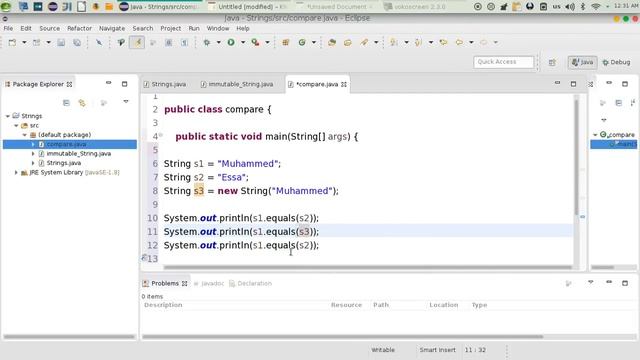Open the New Java Class dropdown arrow
The image size is (640, 360).
click(314, 42)
